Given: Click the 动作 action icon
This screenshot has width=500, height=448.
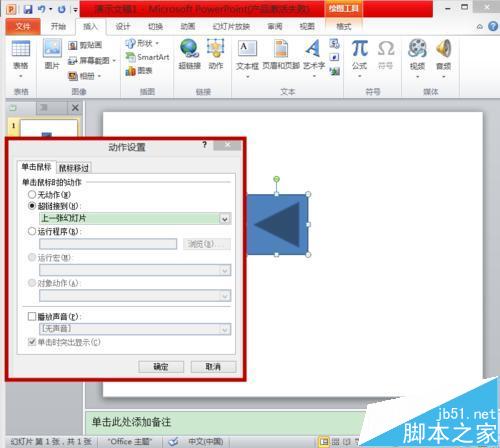Looking at the screenshot, I should [216, 54].
